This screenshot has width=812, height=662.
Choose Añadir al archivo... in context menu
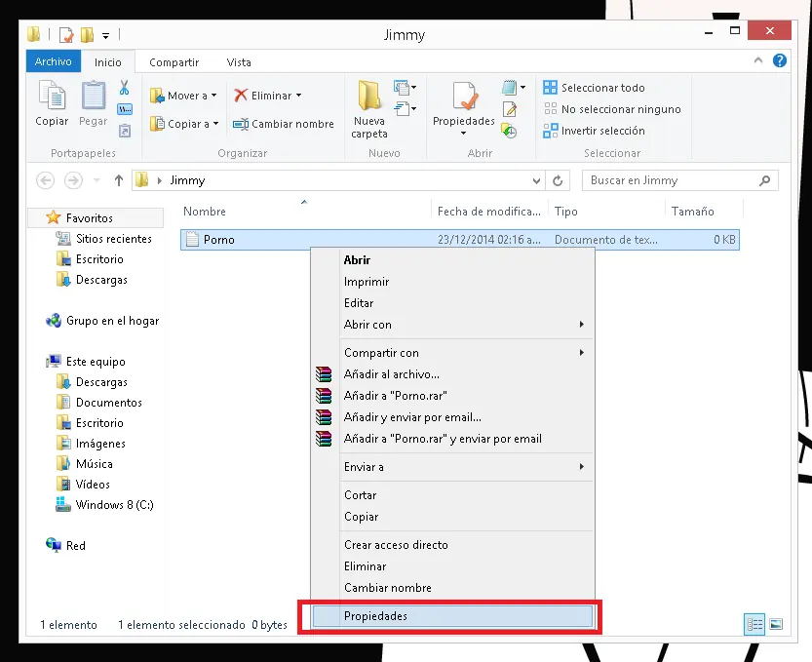[452, 374]
